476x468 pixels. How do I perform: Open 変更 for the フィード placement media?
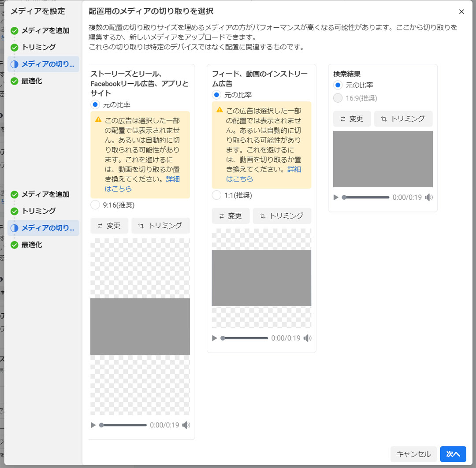(230, 216)
